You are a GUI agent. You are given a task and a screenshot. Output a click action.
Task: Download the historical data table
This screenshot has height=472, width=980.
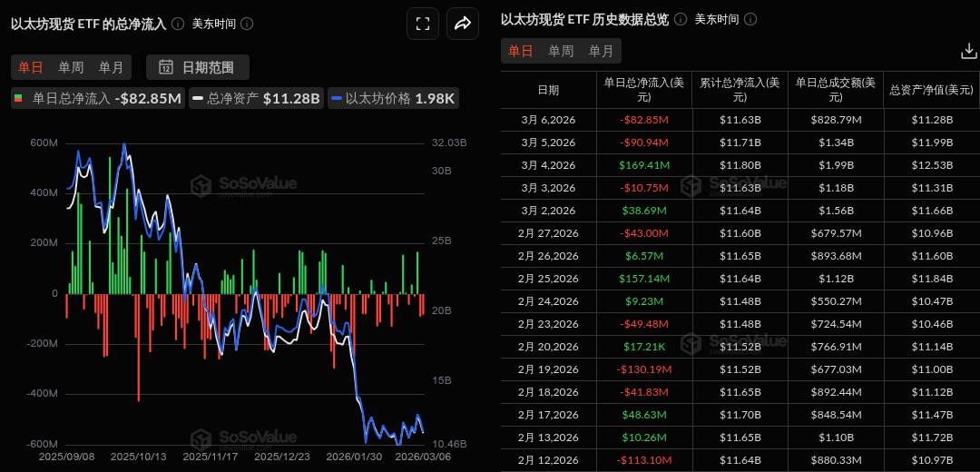point(968,52)
